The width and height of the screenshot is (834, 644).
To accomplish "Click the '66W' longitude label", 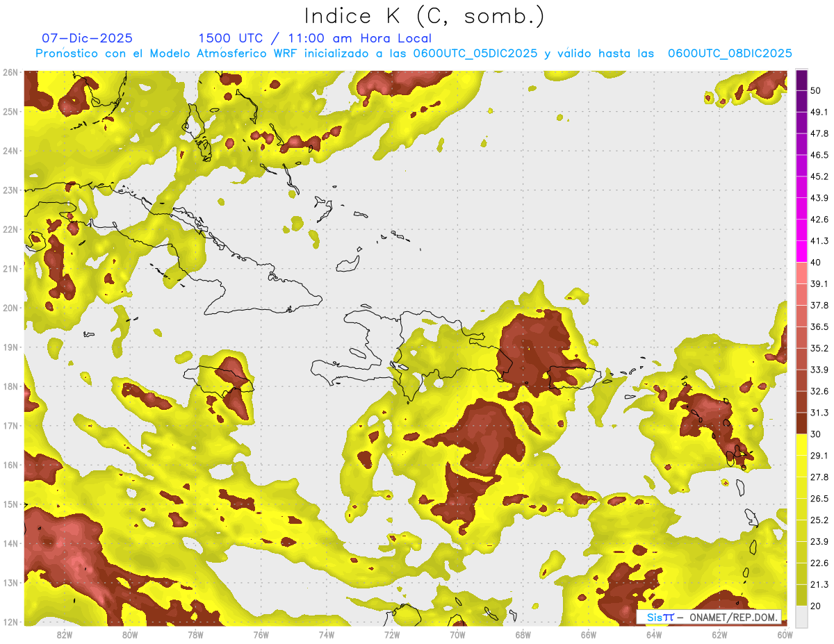I will tap(588, 634).
